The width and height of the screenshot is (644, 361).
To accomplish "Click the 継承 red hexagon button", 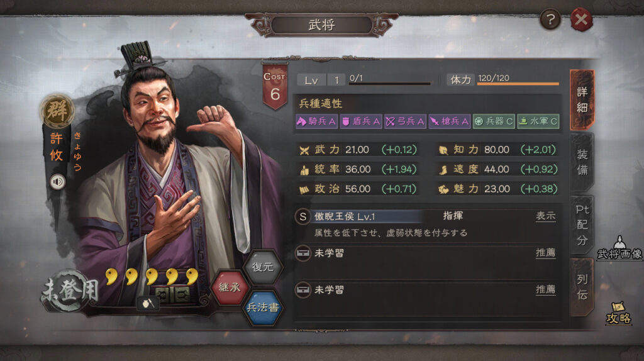I will pyautogui.click(x=230, y=287).
